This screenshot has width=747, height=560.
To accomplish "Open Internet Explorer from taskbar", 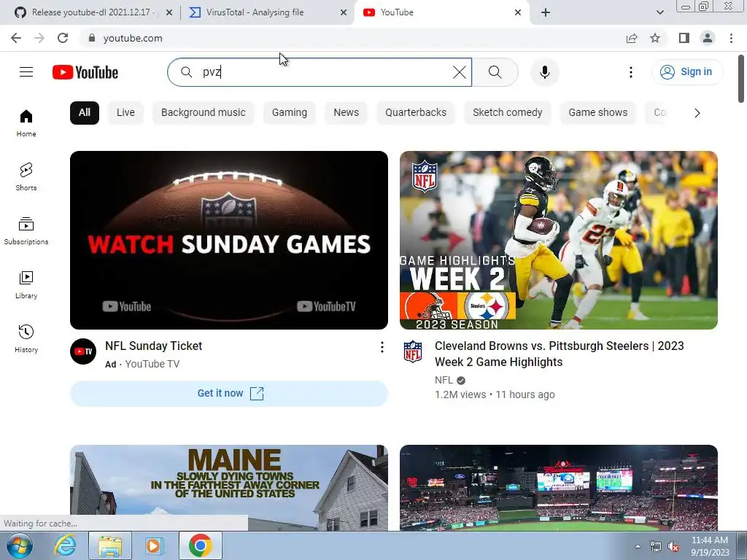I will coord(65,545).
